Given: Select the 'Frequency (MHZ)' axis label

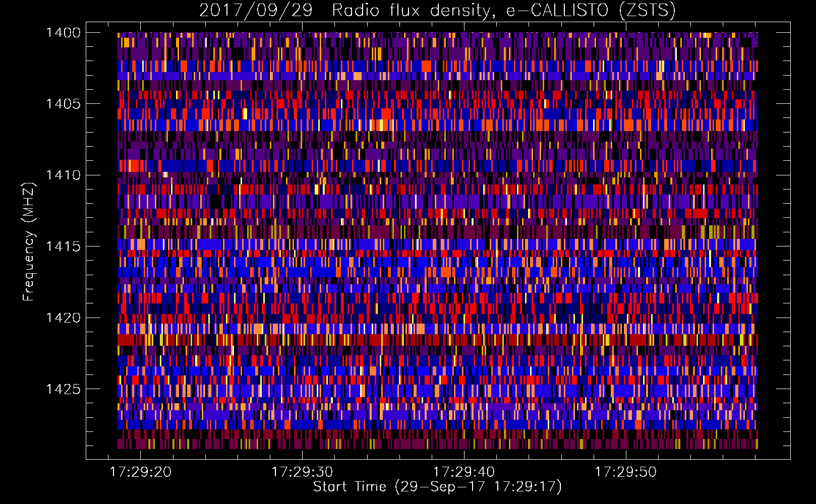Looking at the screenshot, I should [29, 242].
